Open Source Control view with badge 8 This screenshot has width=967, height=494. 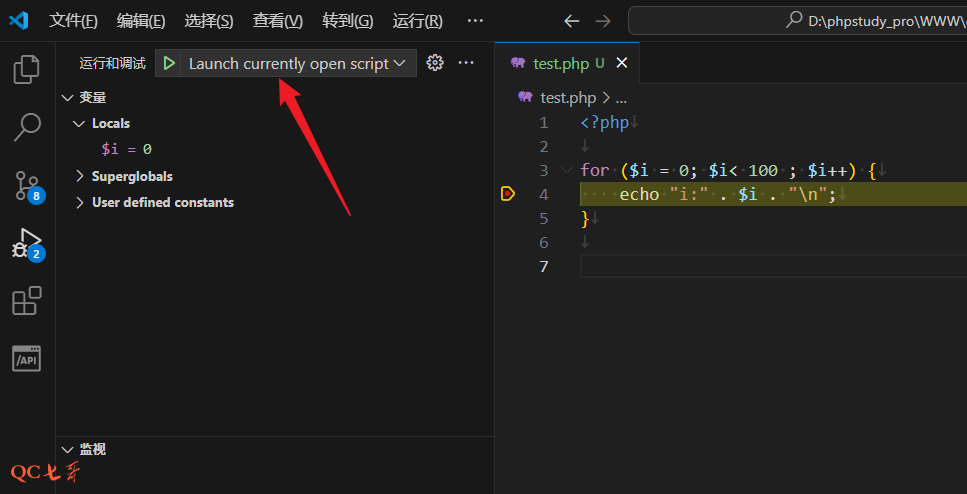27,185
